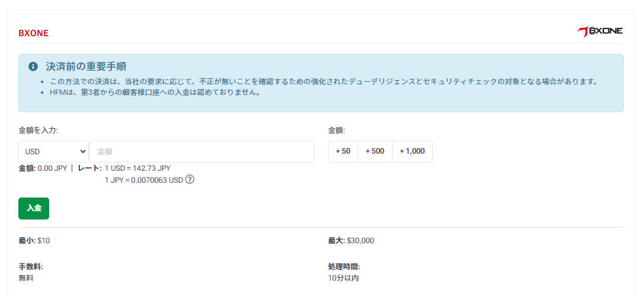
Task: Click the help question mark beside the rate
Action: pyautogui.click(x=190, y=179)
